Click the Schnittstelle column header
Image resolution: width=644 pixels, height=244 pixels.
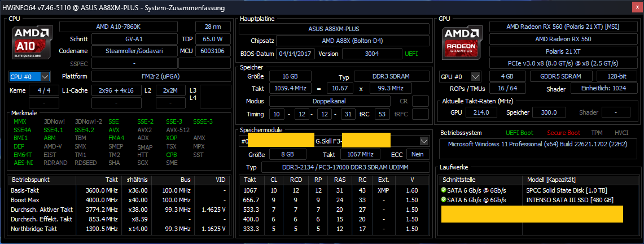[481, 180]
